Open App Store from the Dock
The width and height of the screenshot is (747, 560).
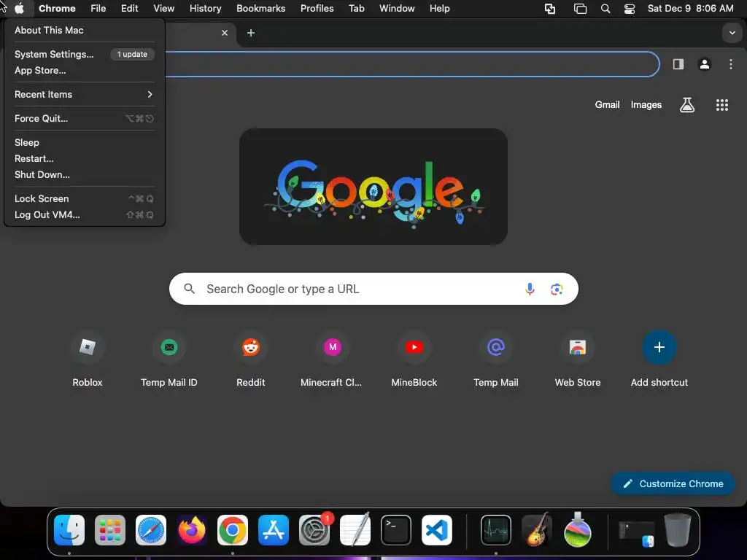(274, 530)
